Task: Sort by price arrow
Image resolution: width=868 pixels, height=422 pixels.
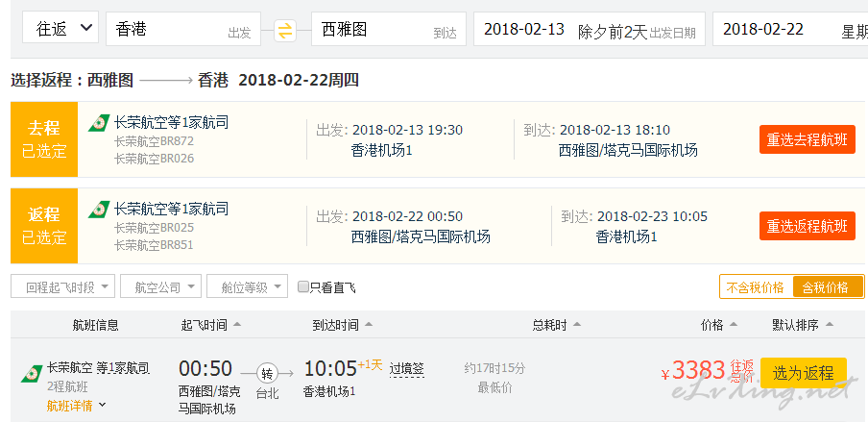Action: [734, 324]
